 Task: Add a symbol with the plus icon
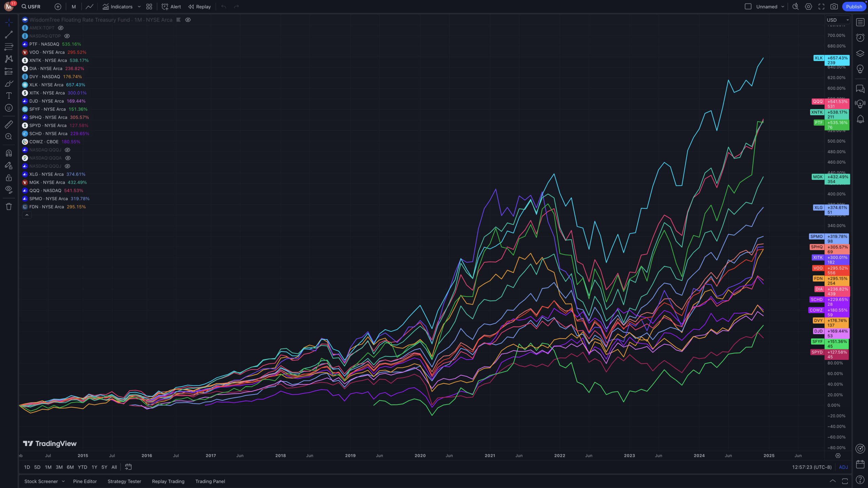click(58, 6)
